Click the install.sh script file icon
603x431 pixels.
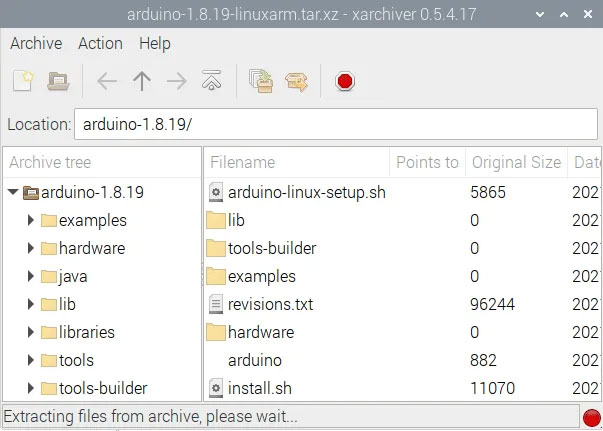(x=216, y=388)
